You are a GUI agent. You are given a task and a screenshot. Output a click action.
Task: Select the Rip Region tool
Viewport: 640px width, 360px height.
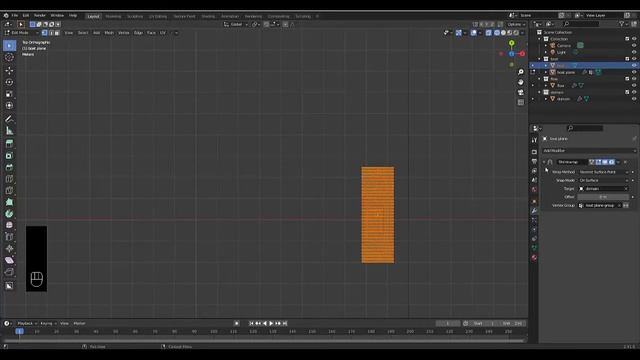pyautogui.click(x=9, y=272)
